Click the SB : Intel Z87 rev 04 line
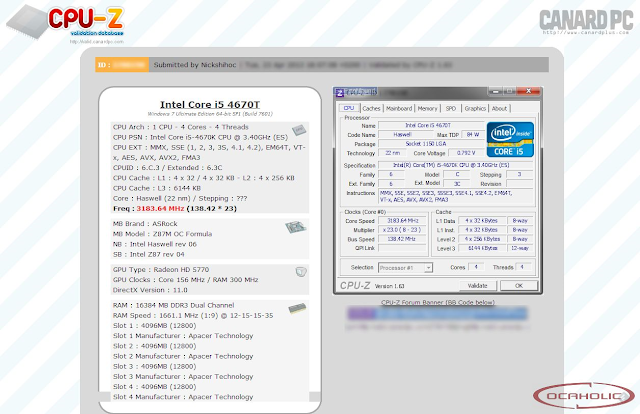The image size is (640, 414). (x=149, y=254)
